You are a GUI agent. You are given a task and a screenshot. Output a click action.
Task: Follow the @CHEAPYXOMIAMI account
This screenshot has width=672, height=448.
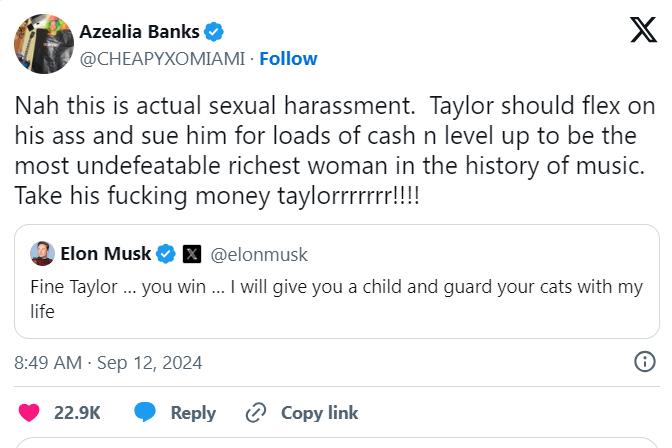click(288, 59)
